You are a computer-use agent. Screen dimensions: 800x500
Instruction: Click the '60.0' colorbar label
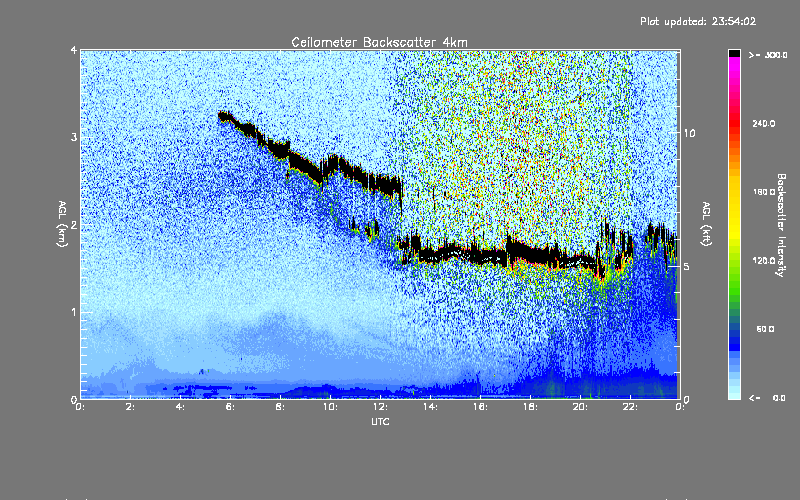click(x=765, y=330)
